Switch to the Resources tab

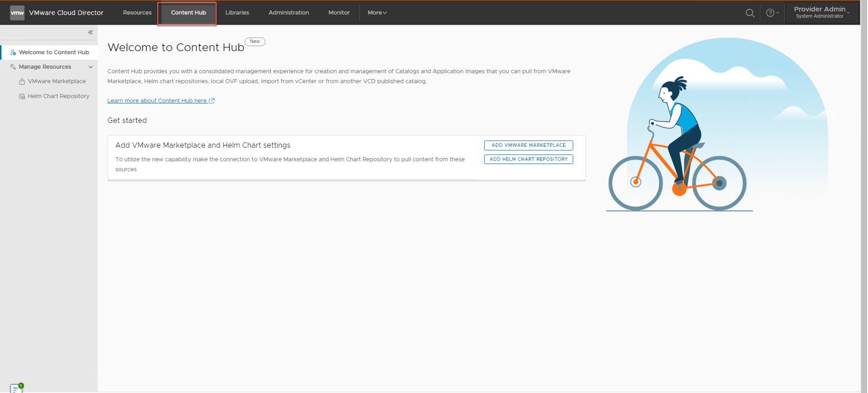[137, 13]
